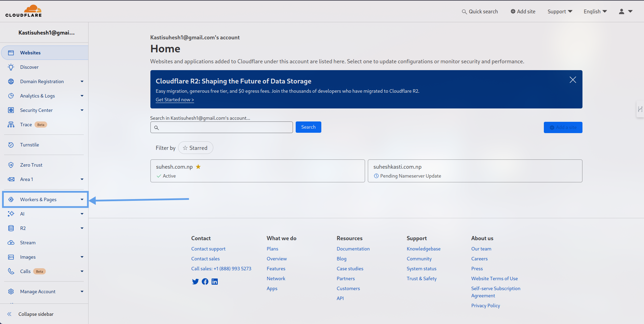Expand the Workers & Pages menu

pyautogui.click(x=38, y=199)
